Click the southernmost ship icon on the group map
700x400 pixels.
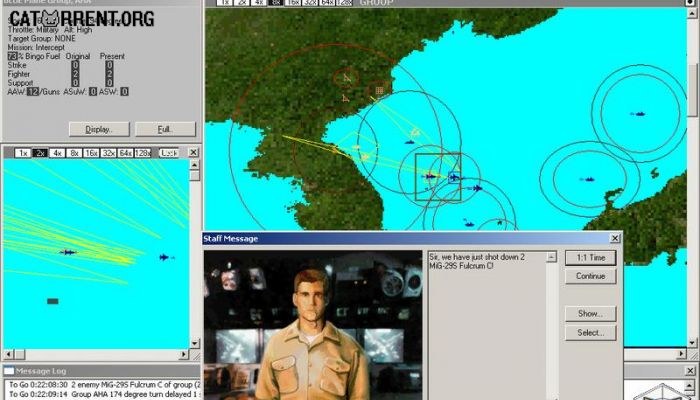coord(468,223)
